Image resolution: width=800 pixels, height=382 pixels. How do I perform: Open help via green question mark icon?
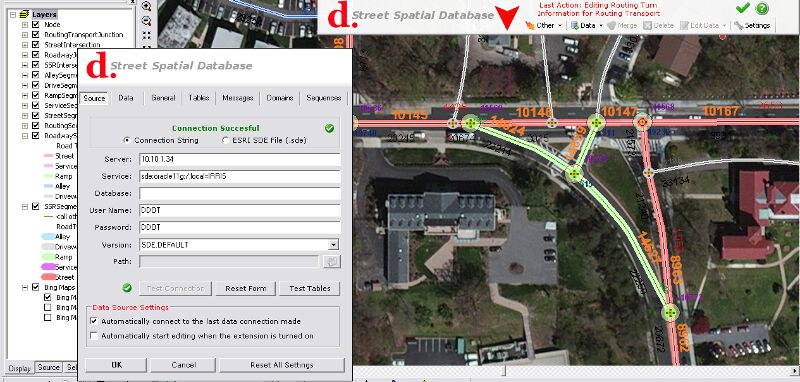[x=762, y=8]
